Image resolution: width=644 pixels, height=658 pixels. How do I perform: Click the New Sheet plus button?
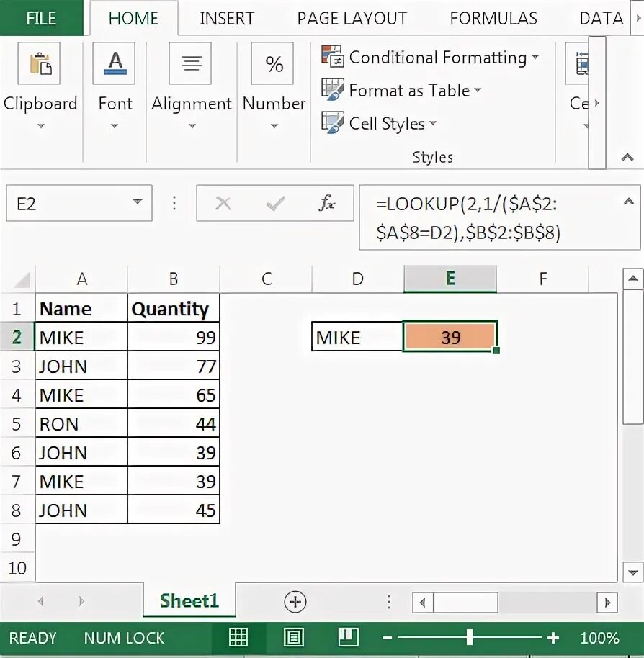pyautogui.click(x=294, y=601)
